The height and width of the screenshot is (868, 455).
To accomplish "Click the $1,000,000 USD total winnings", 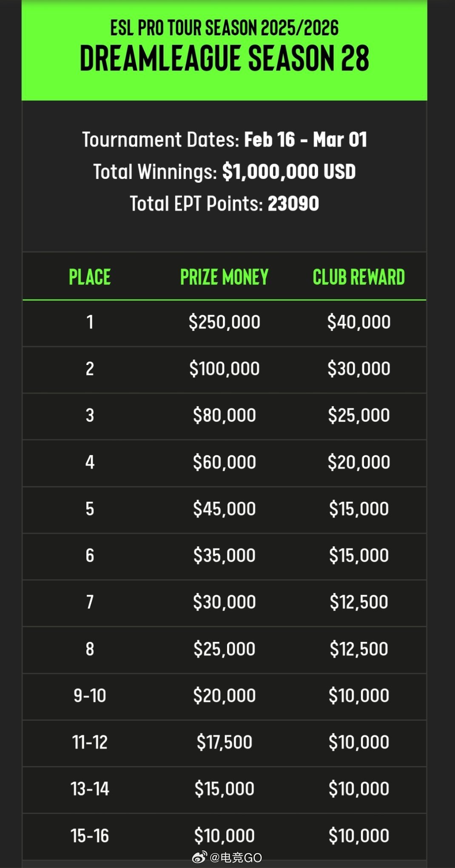I will click(289, 172).
